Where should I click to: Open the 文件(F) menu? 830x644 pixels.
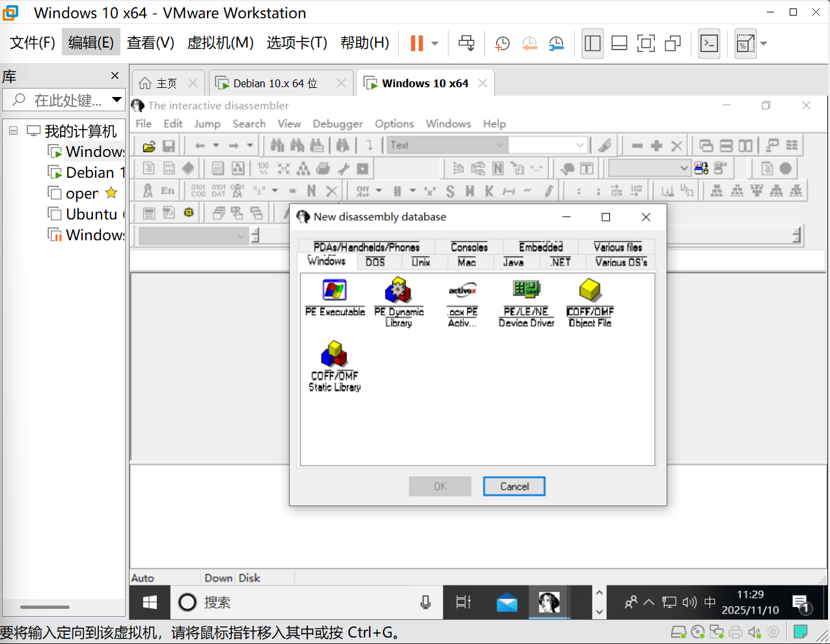[33, 43]
